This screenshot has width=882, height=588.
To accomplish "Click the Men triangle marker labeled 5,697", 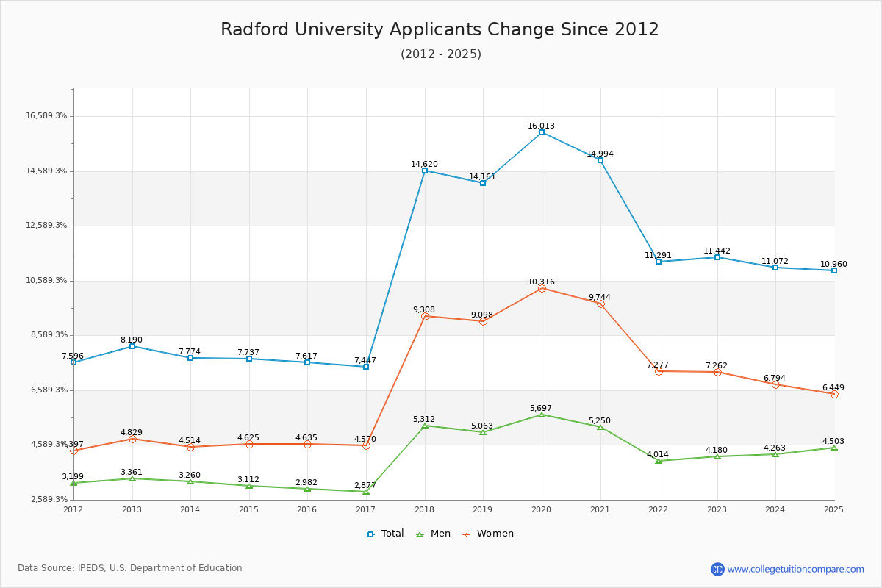I will click(542, 415).
